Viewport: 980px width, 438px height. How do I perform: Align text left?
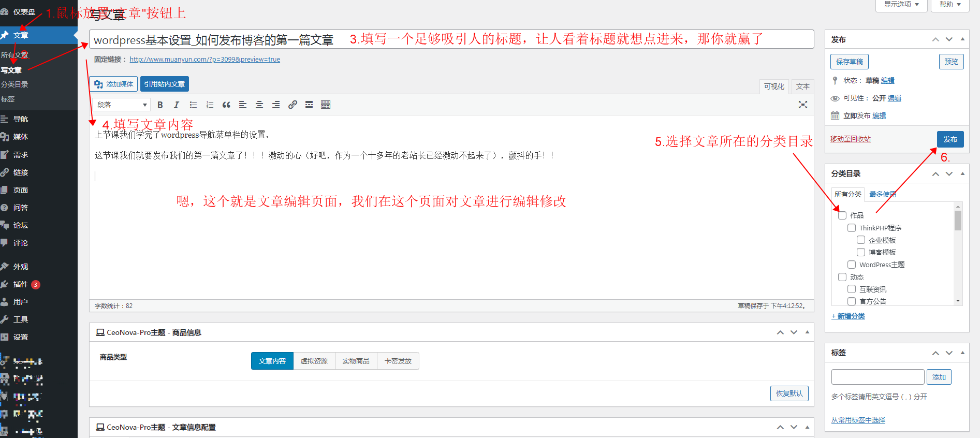pyautogui.click(x=243, y=105)
